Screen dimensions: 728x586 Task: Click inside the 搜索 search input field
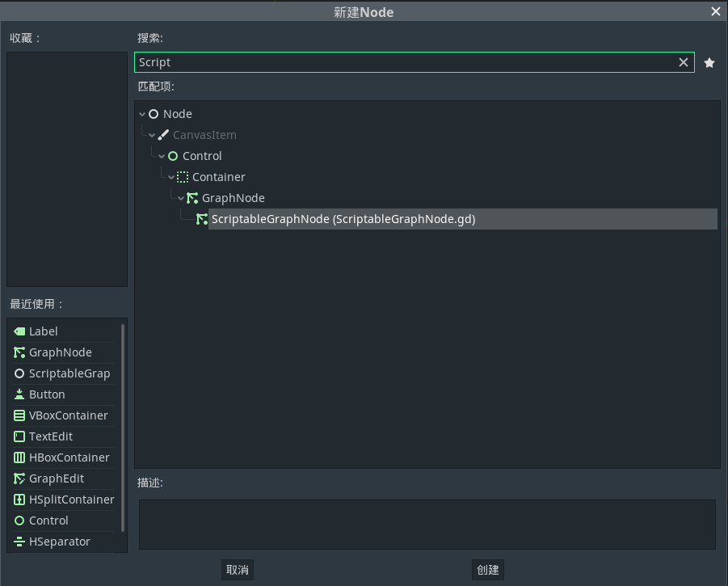(x=404, y=61)
